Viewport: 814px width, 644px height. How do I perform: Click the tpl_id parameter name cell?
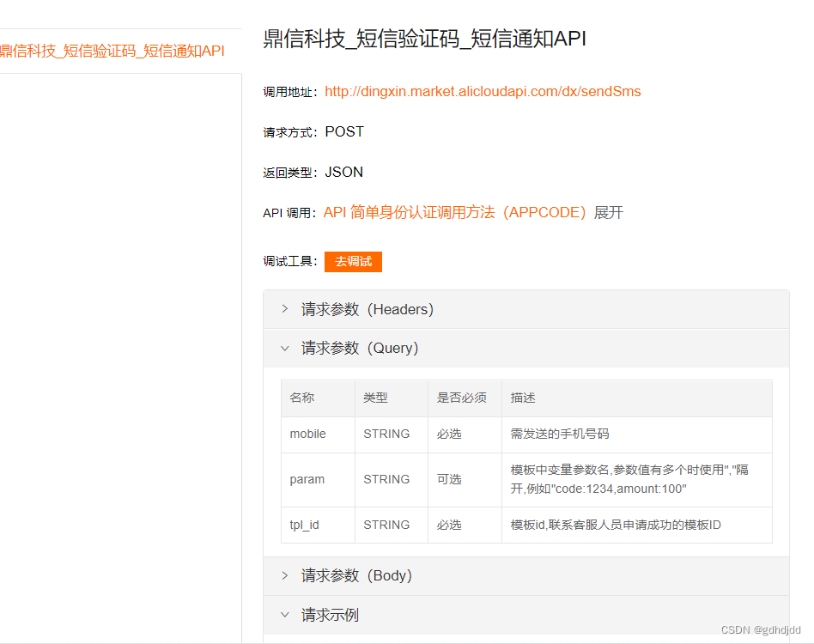[304, 526]
